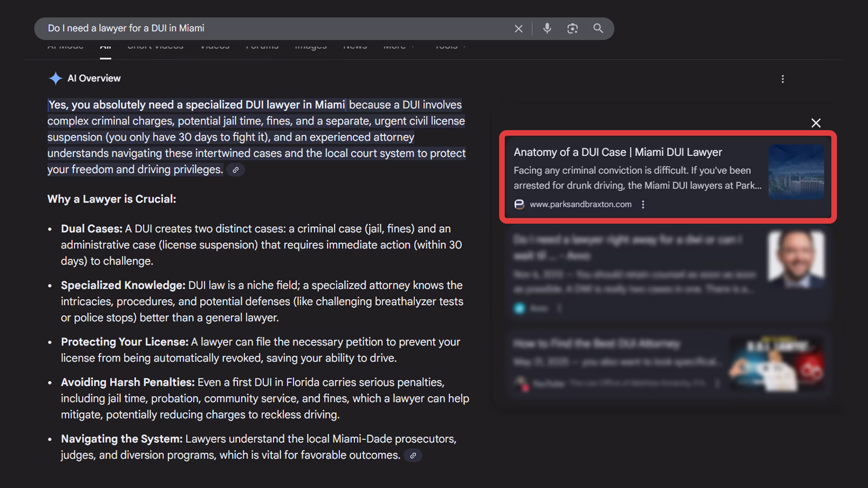Click the Parks and Braxton site favicon

click(519, 204)
